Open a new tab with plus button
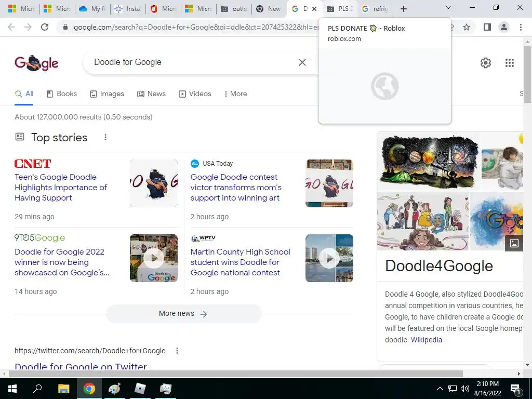532x399 pixels. point(403,9)
